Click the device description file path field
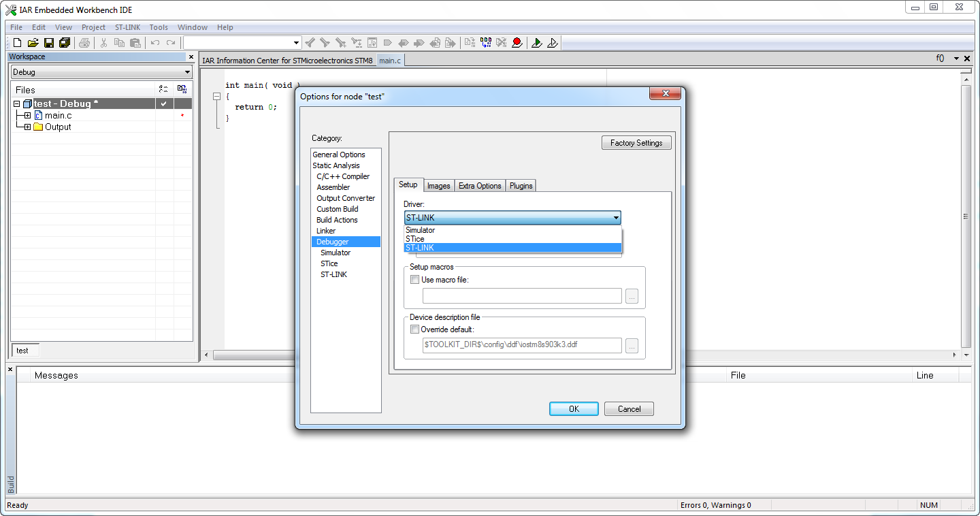This screenshot has width=980, height=516. point(522,345)
